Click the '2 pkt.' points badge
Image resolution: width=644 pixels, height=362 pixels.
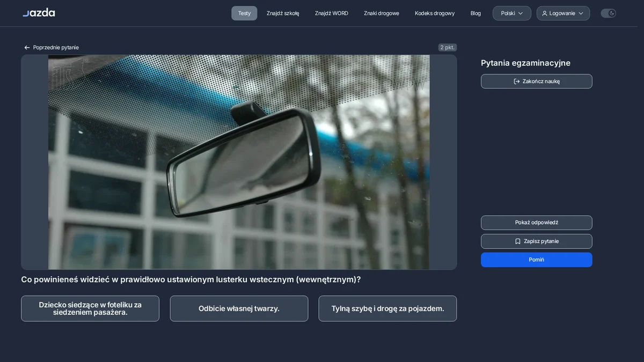point(447,47)
